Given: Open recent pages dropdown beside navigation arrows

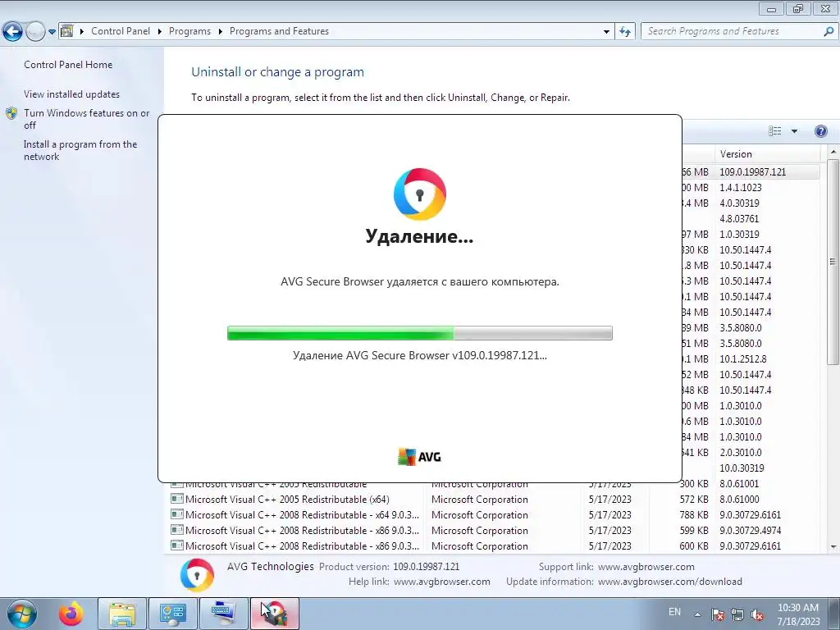Looking at the screenshot, I should (52, 32).
